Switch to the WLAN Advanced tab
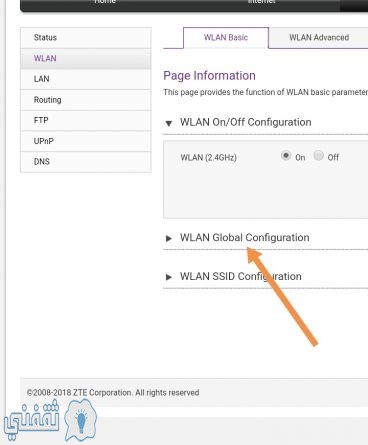 319,38
